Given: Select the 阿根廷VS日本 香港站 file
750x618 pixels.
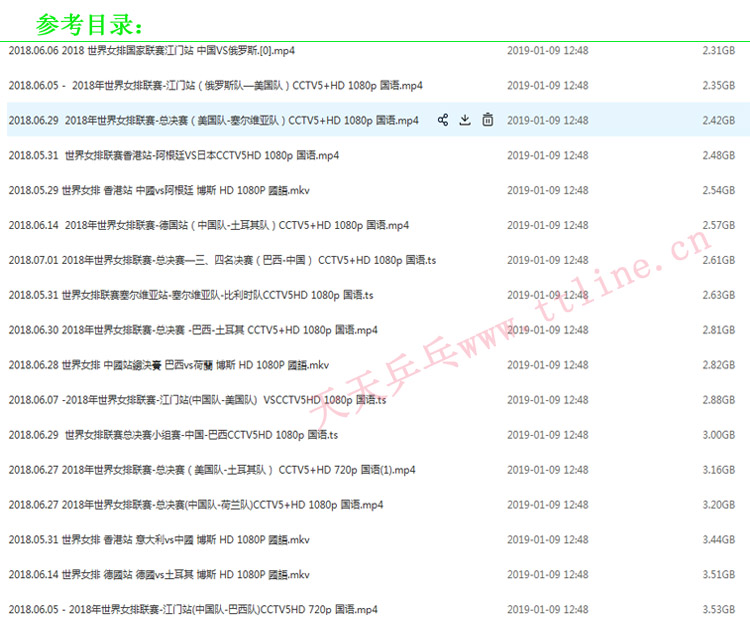Looking at the screenshot, I should (x=174, y=155).
